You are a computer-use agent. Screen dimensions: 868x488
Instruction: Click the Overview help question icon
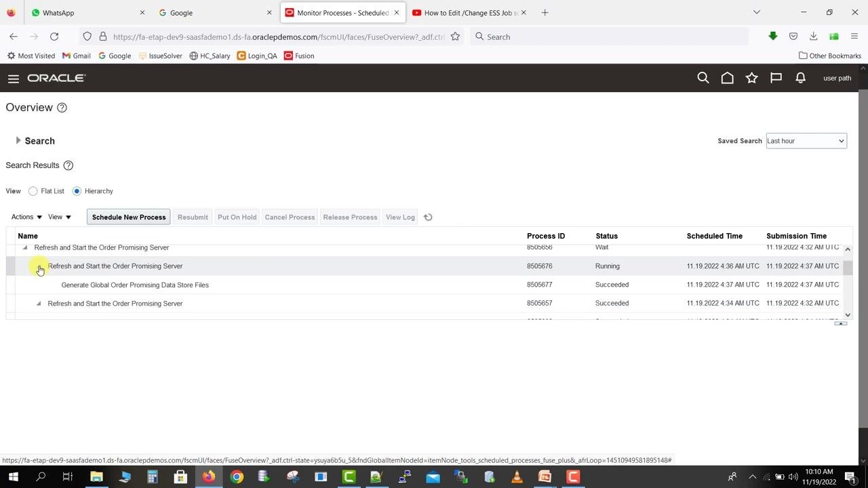(62, 108)
